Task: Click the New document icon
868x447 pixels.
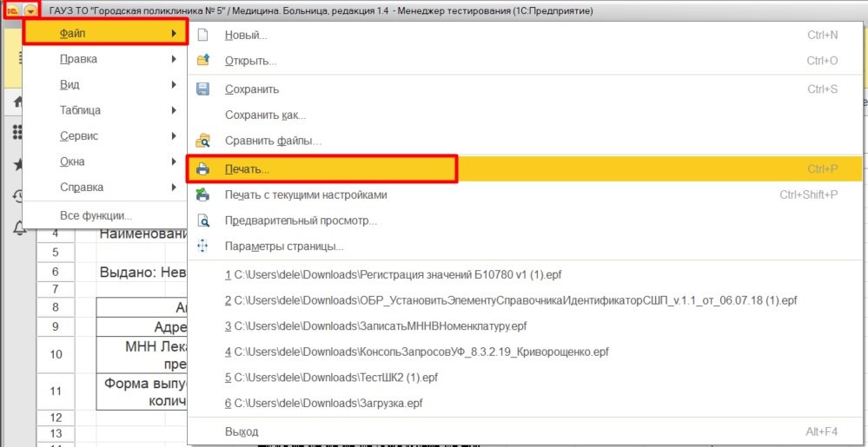Action: point(203,36)
